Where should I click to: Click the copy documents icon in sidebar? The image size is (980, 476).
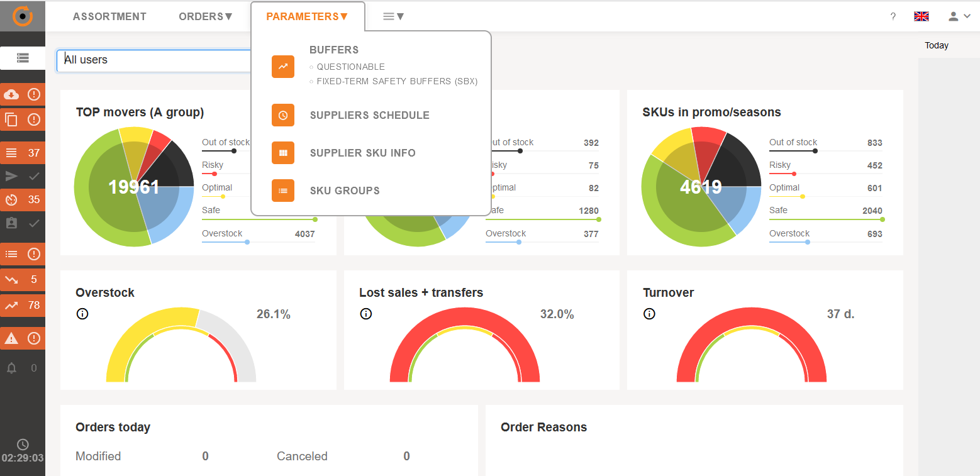11,119
